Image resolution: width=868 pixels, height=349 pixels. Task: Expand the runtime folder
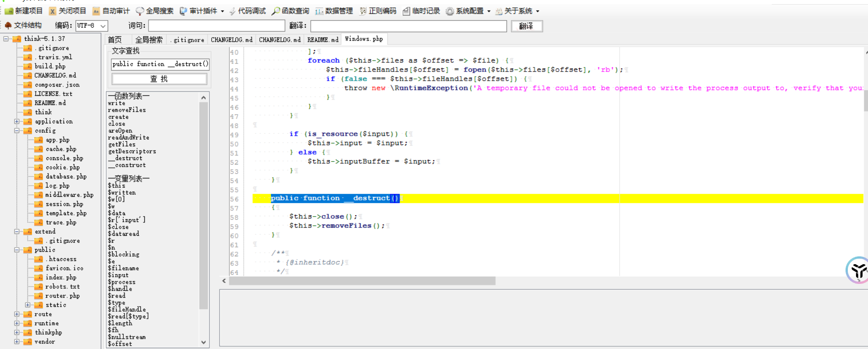click(17, 323)
